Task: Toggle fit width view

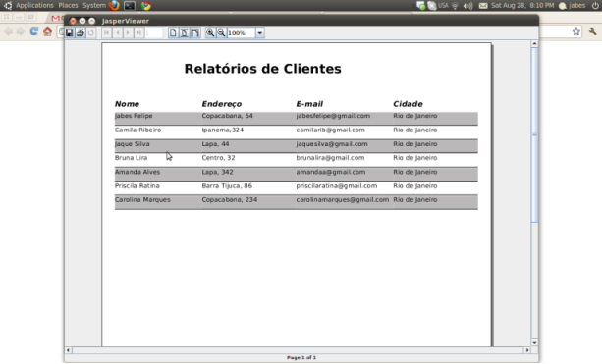Action: 195,33
